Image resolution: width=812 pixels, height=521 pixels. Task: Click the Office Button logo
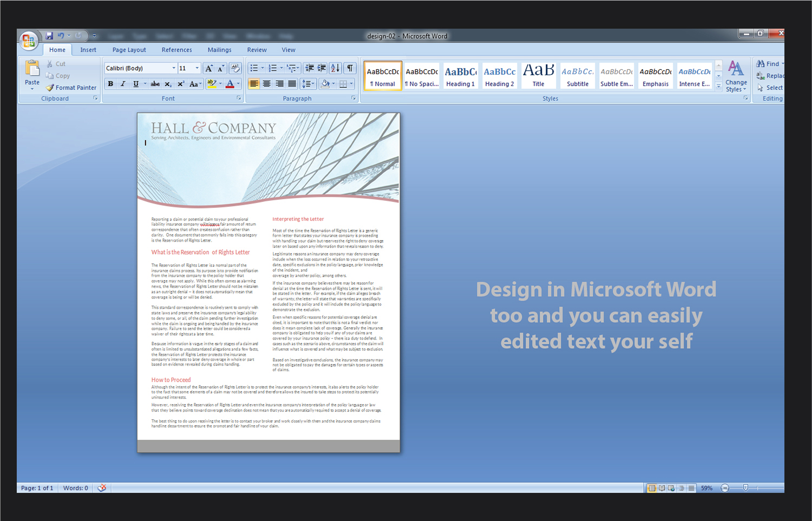[28, 41]
